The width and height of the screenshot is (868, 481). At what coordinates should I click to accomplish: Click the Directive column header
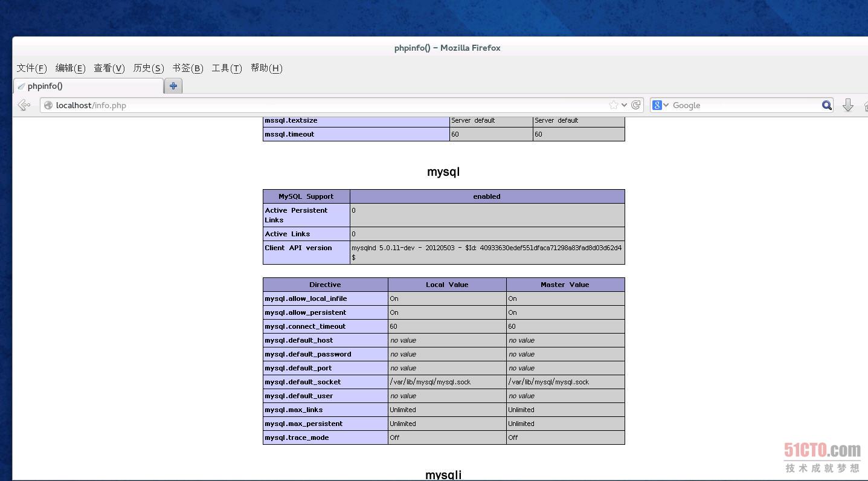[325, 285]
